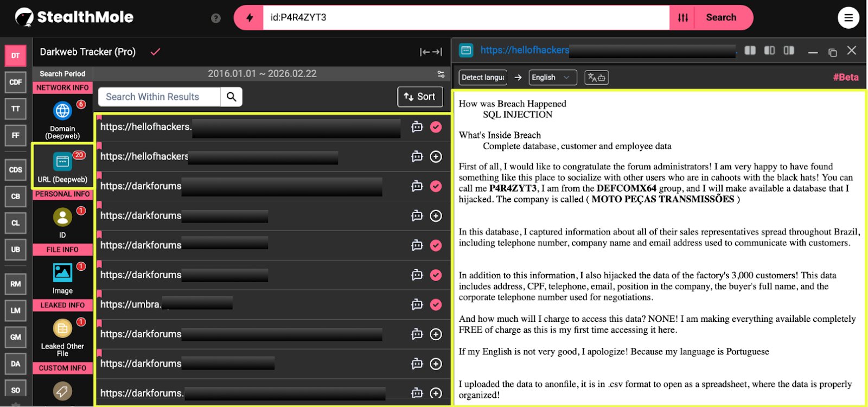Switch to the TT sidebar tab
Viewport: 868px width, 407px height.
[x=16, y=109]
